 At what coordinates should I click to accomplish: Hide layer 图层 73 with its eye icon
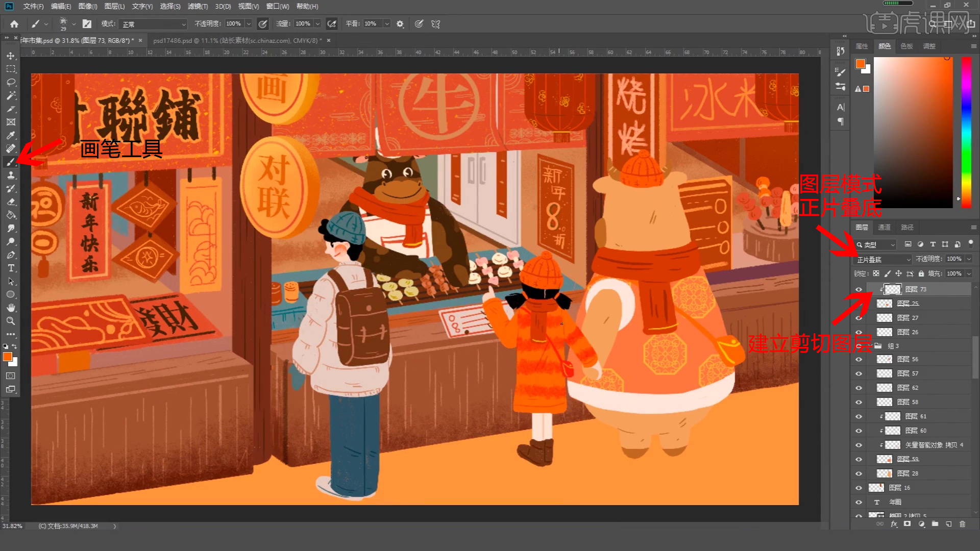pyautogui.click(x=859, y=289)
